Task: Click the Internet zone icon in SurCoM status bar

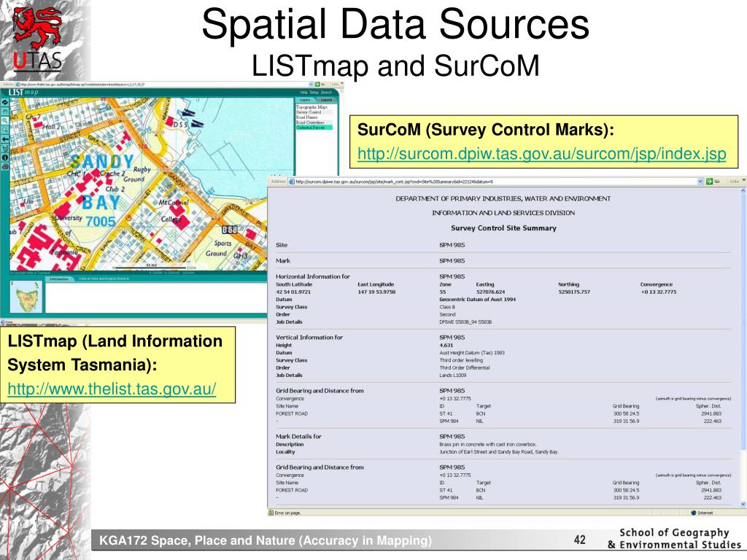Action: point(694,513)
